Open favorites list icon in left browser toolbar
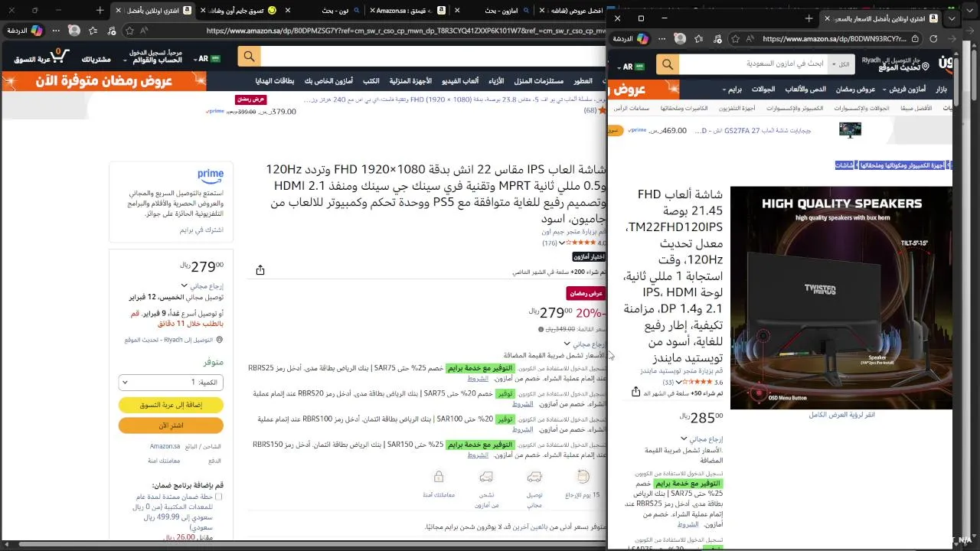Image resolution: width=980 pixels, height=551 pixels. pos(93,31)
